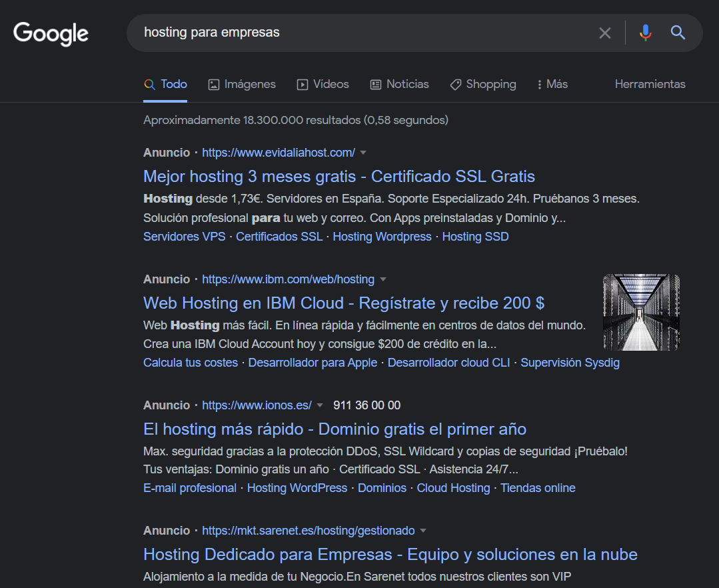This screenshot has width=719, height=588.
Task: Open the IBM data center thumbnail image
Action: [x=641, y=312]
